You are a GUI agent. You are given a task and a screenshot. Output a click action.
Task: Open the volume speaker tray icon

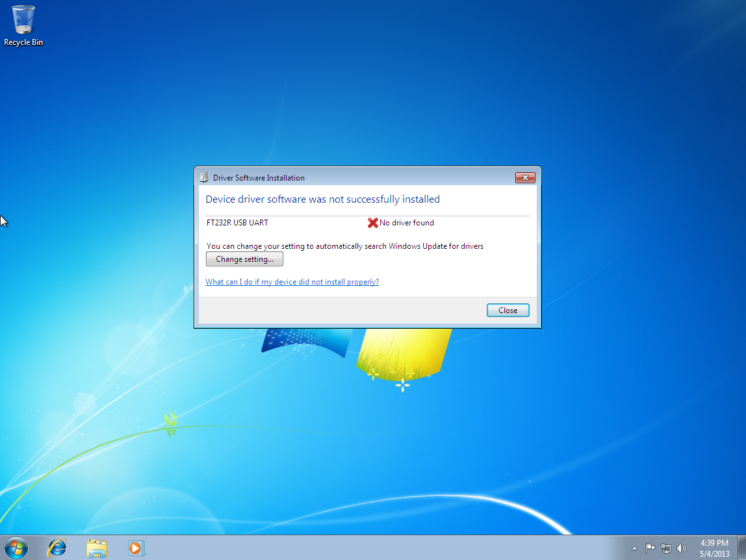[681, 548]
